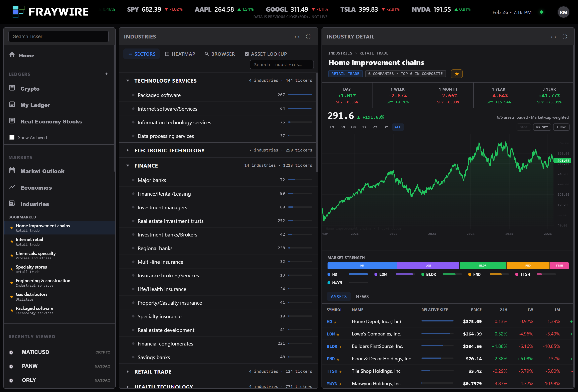This screenshot has width=578, height=392.
Task: Select the Home icon in sidebar
Action: click(12, 55)
